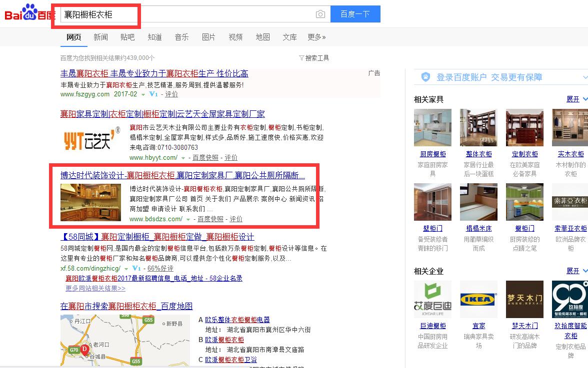Switch to the 新闻 tab

[100, 37]
